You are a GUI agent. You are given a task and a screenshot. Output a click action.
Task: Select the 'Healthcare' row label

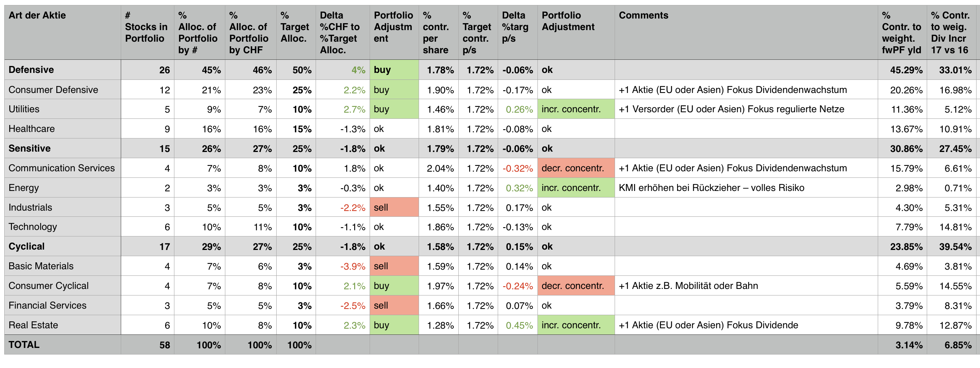[32, 129]
